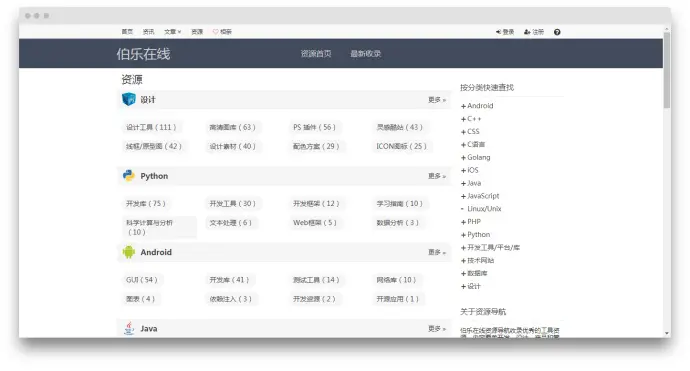Expand the 开发工具/平台/库 sidebar category
The width and height of the screenshot is (690, 371).
click(490, 248)
